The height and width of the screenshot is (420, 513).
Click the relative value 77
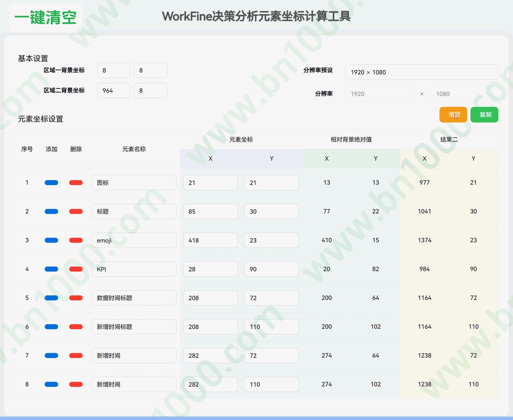[x=327, y=211]
